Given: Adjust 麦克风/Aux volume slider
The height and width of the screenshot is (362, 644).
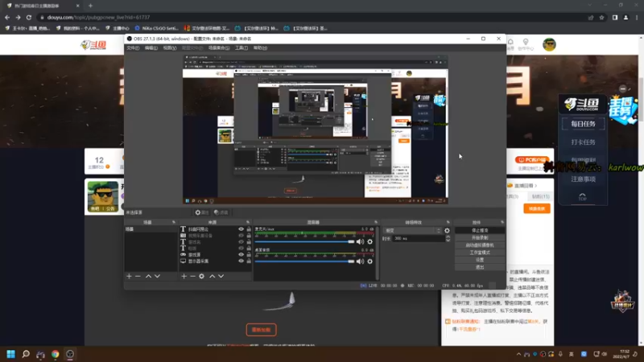Looking at the screenshot, I should pyautogui.click(x=304, y=242).
